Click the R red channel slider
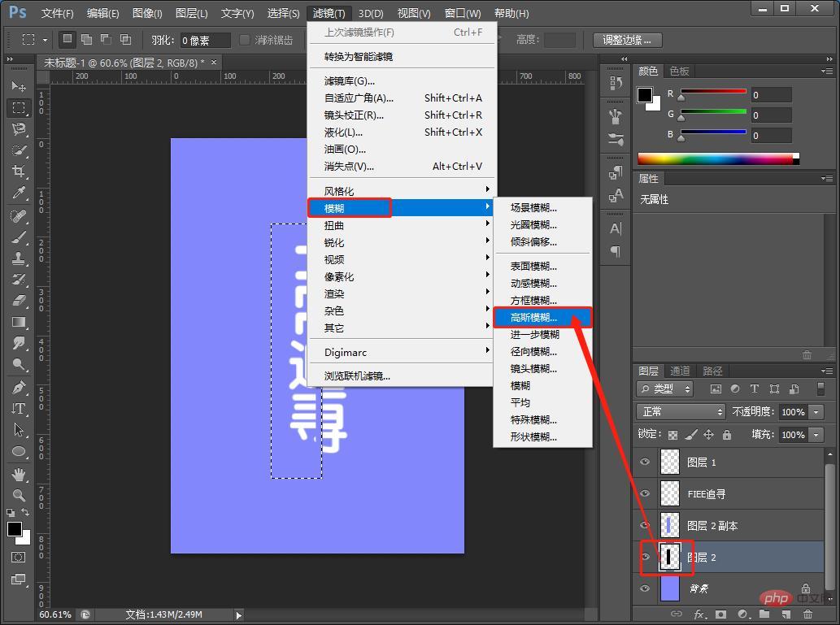Viewport: 840px width, 625px height. coord(713,92)
